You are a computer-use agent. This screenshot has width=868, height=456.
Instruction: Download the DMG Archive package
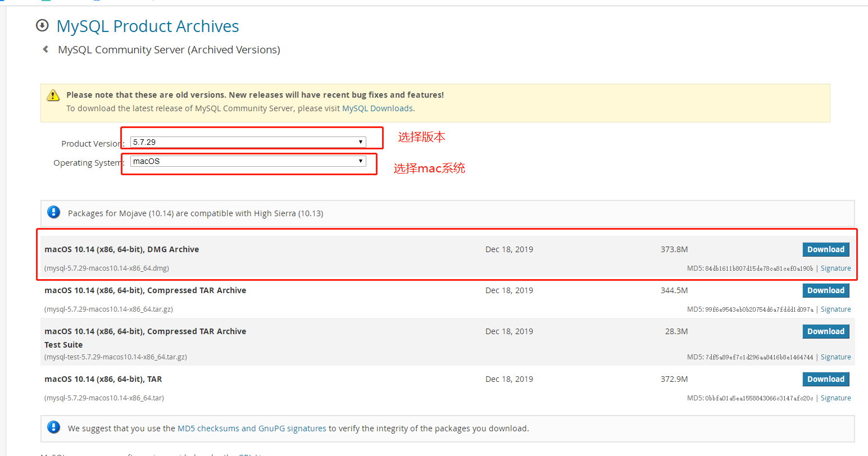click(x=826, y=249)
